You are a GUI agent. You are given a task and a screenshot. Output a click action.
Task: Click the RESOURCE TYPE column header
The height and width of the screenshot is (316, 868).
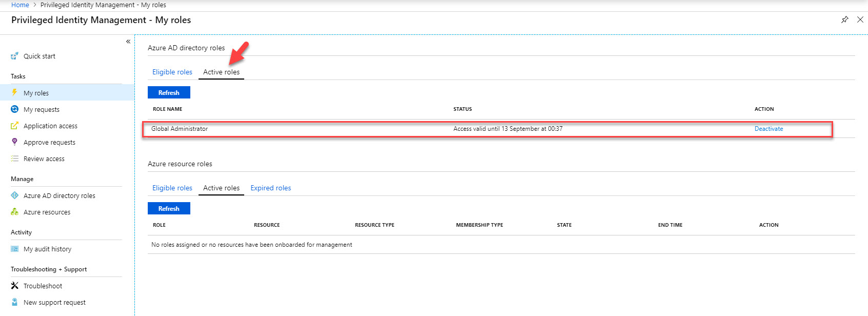[x=374, y=225]
